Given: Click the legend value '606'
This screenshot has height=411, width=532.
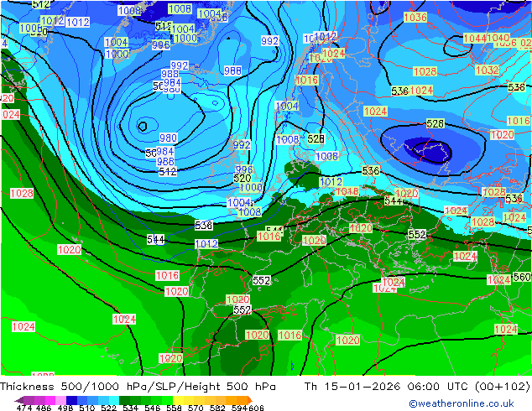Looking at the screenshot, I should pos(256,408).
